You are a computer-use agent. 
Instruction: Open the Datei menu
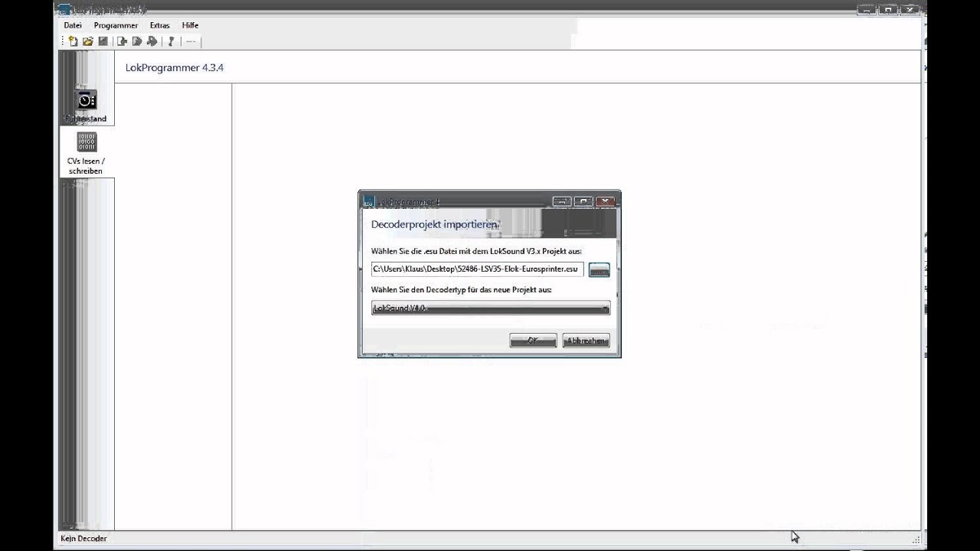(x=73, y=25)
